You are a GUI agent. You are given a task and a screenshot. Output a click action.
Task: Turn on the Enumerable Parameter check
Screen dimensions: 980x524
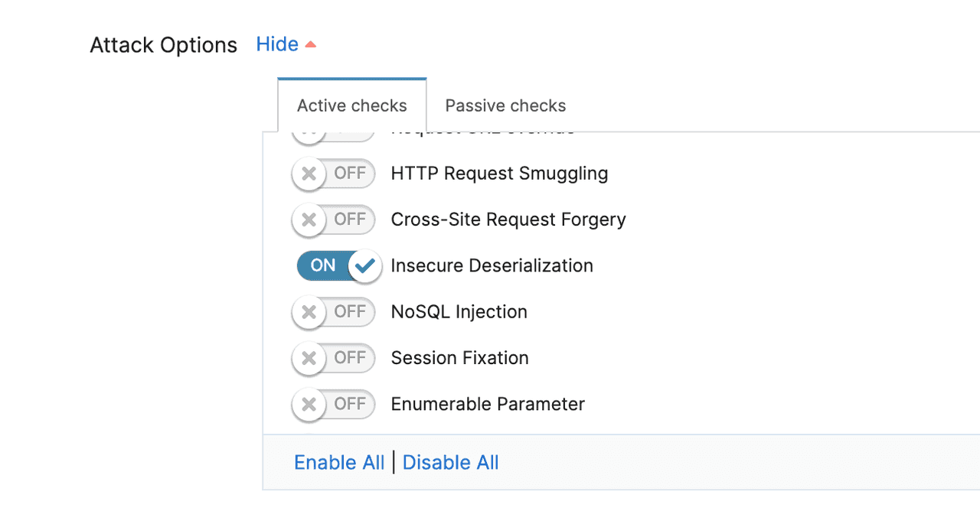pyautogui.click(x=333, y=405)
